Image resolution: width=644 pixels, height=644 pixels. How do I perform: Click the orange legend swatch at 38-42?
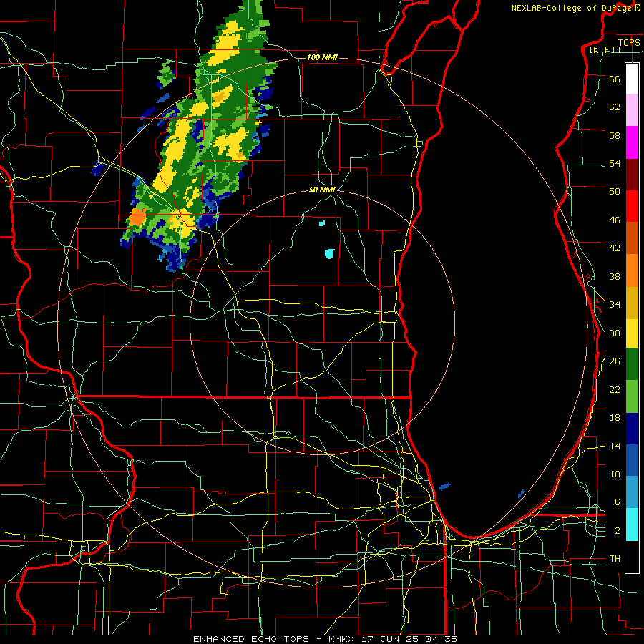(x=632, y=270)
